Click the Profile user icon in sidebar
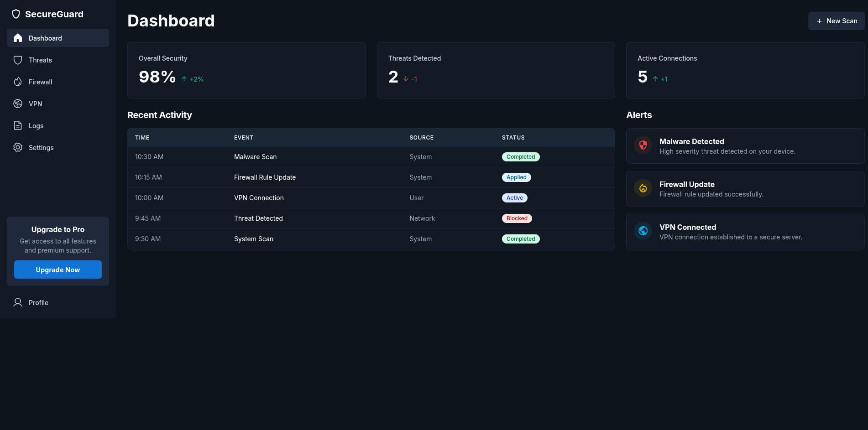 point(18,303)
